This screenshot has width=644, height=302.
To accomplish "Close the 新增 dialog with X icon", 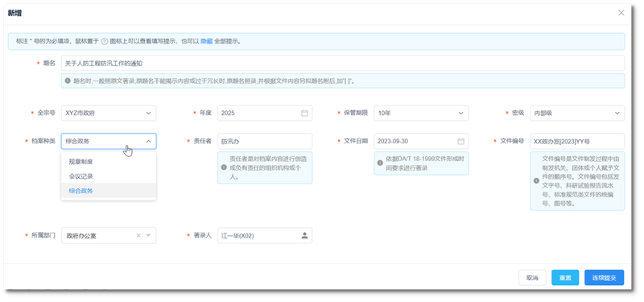I will coord(621,13).
